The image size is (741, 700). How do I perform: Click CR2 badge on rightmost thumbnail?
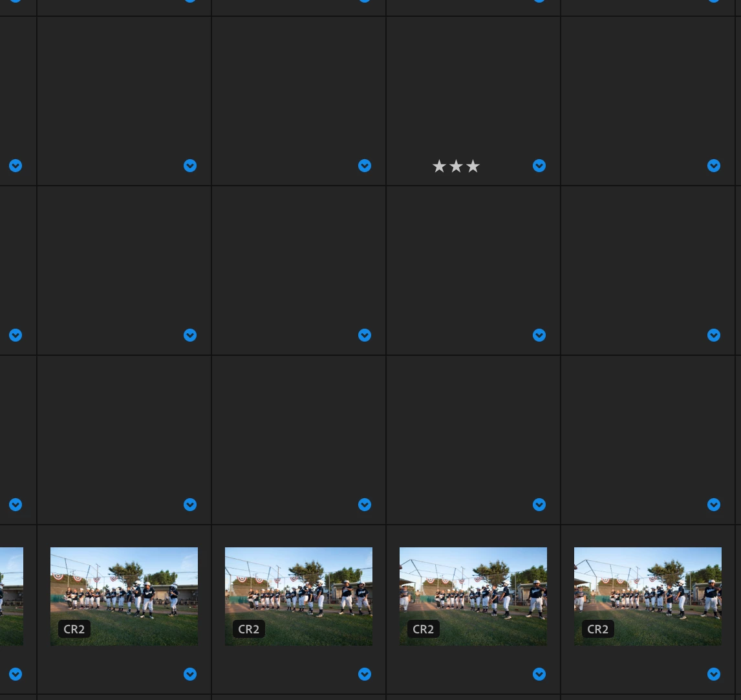[598, 629]
